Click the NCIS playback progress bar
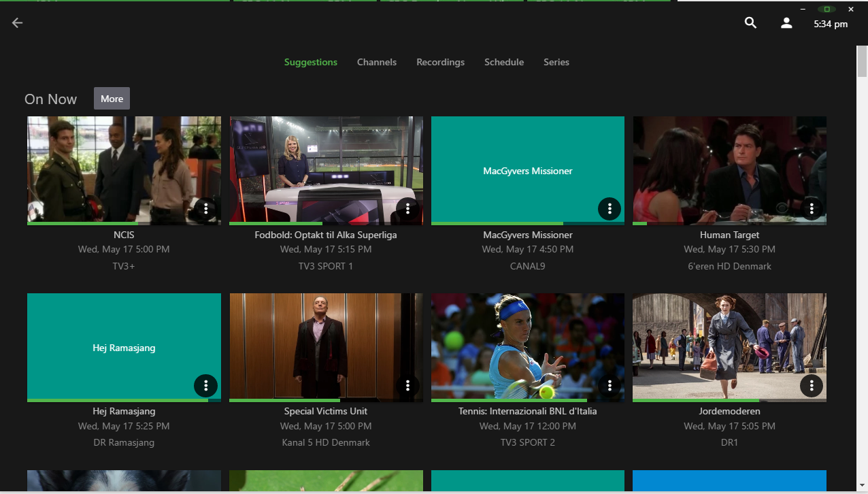Image resolution: width=868 pixels, height=494 pixels. (x=124, y=223)
